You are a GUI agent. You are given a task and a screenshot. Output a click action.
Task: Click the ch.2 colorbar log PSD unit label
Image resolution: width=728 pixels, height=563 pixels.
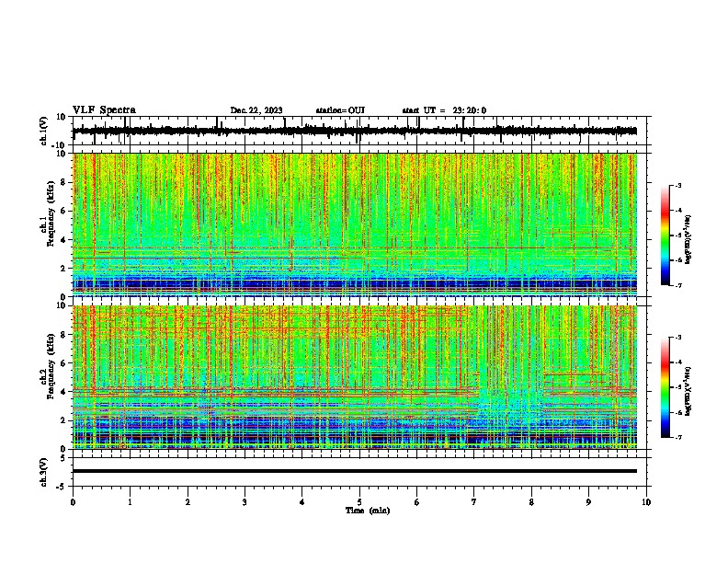click(x=688, y=392)
